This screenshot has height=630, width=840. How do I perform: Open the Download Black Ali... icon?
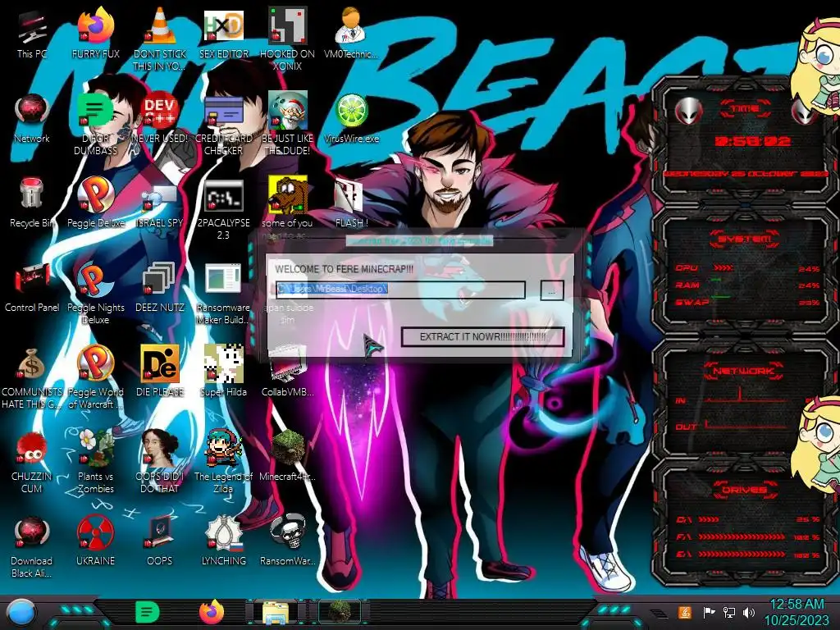tap(32, 533)
